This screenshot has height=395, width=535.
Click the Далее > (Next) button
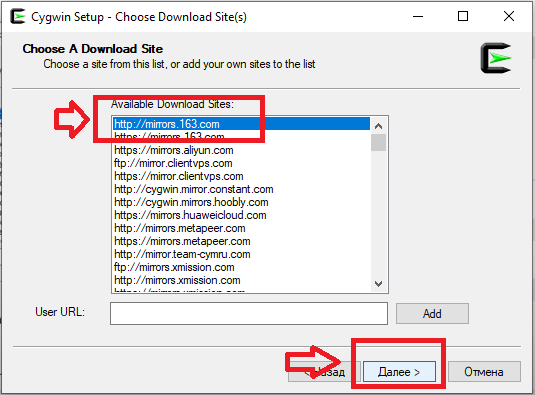coord(399,371)
